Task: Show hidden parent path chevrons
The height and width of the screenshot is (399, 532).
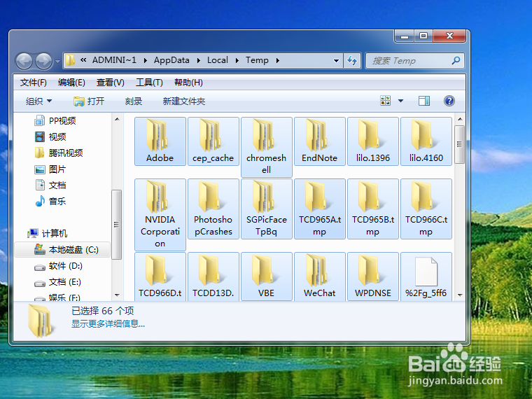Action: [x=83, y=60]
